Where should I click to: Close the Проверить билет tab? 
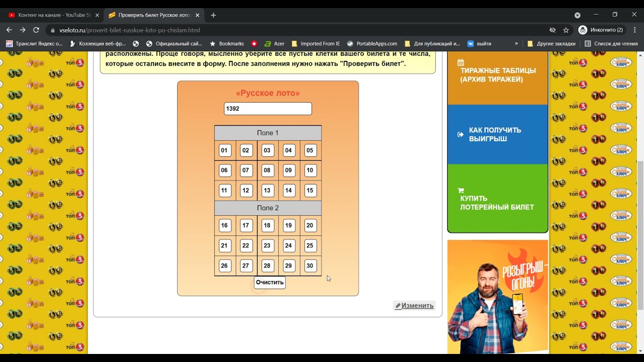197,15
